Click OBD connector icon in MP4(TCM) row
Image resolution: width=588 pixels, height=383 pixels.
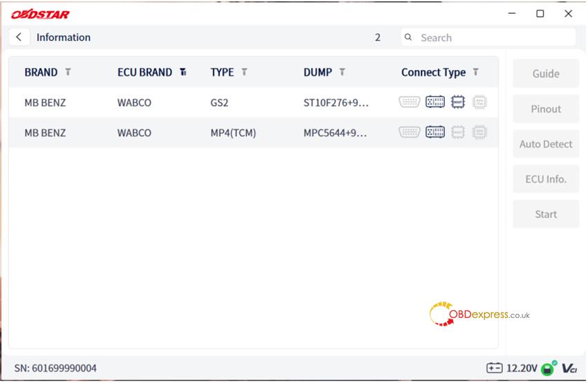409,132
